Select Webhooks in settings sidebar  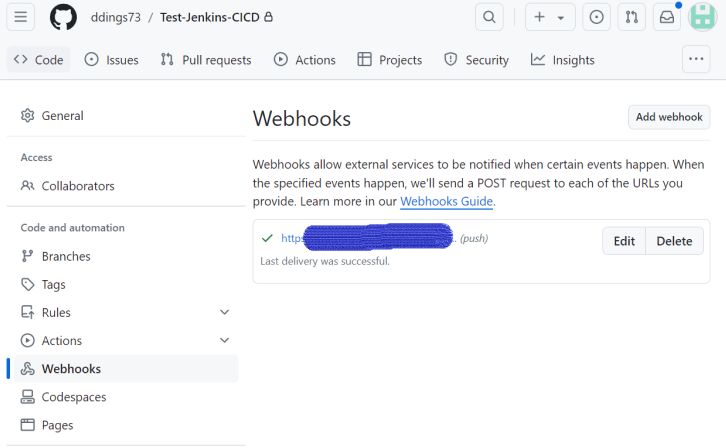[126, 369]
